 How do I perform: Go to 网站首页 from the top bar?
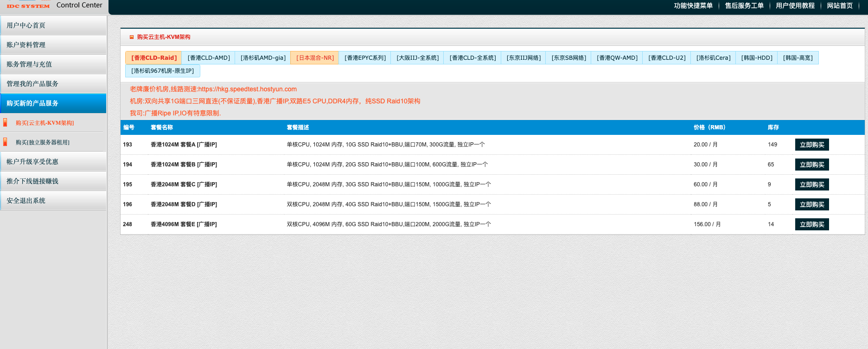(x=840, y=6)
